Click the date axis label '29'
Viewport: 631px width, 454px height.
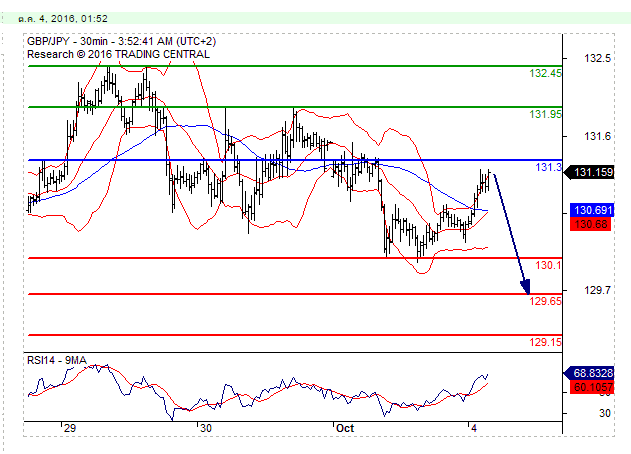[x=70, y=428]
